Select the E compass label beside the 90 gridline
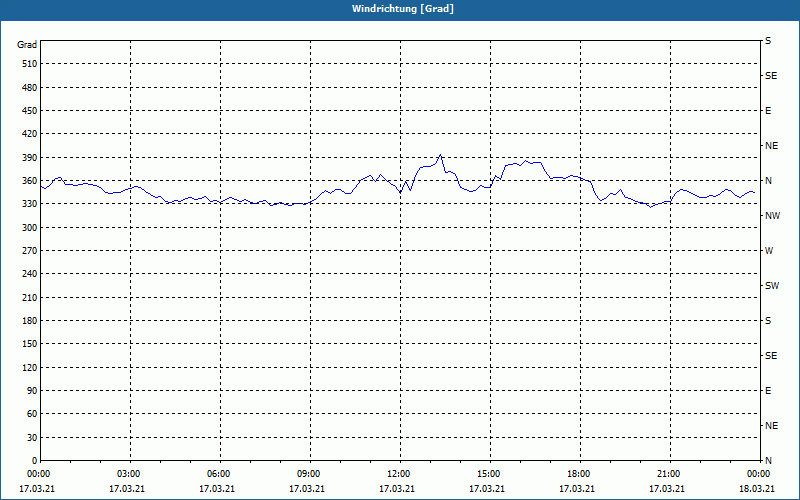800x500 pixels. point(768,391)
